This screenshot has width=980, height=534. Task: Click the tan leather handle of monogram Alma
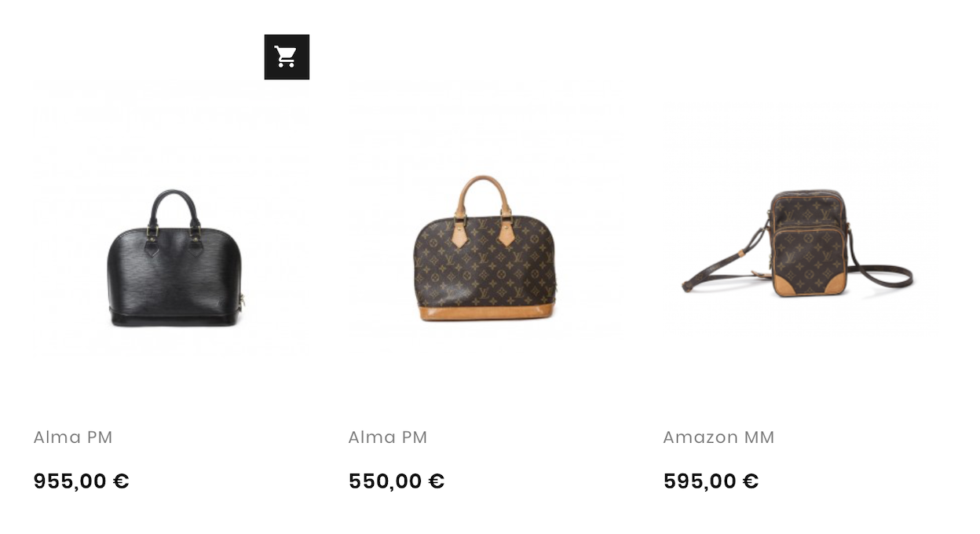[x=484, y=192]
